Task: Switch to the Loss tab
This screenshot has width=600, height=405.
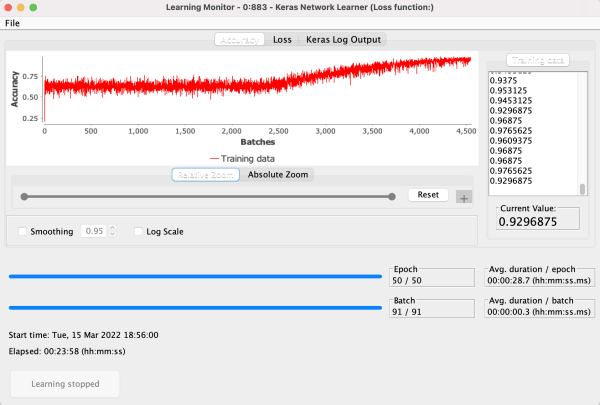Action: (282, 40)
